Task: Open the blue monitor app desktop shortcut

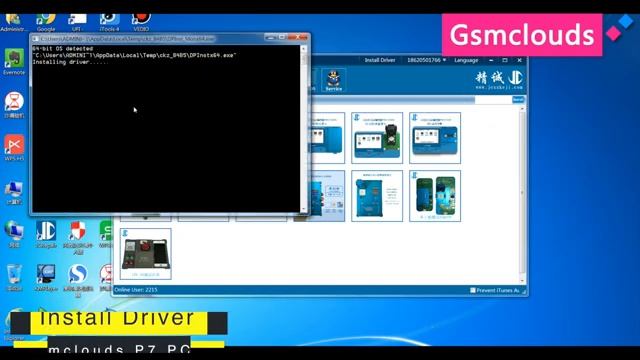Action: coord(46,278)
